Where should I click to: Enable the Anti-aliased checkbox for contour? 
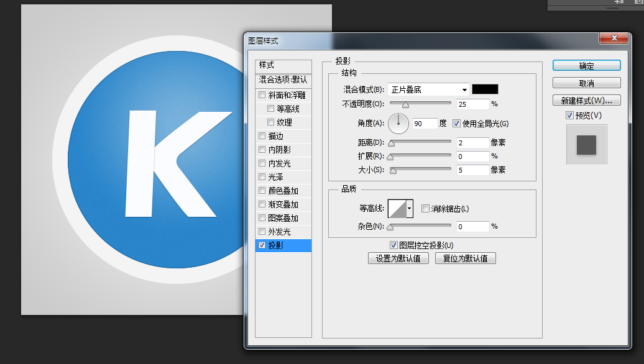(x=425, y=208)
